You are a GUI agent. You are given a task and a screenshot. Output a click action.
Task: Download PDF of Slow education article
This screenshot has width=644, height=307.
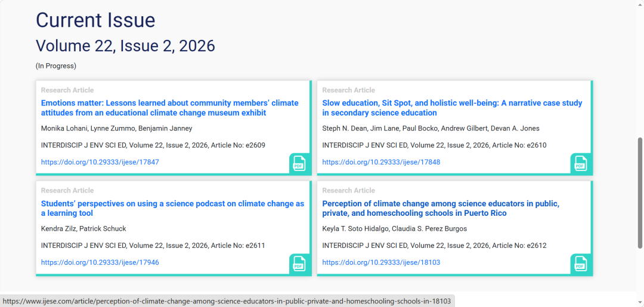coord(580,163)
